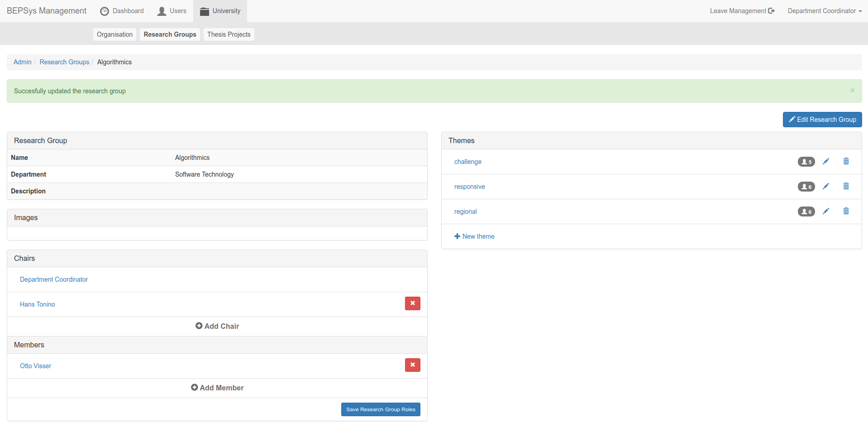Click the member count badge for challenge
This screenshot has height=423, width=868.
click(806, 162)
